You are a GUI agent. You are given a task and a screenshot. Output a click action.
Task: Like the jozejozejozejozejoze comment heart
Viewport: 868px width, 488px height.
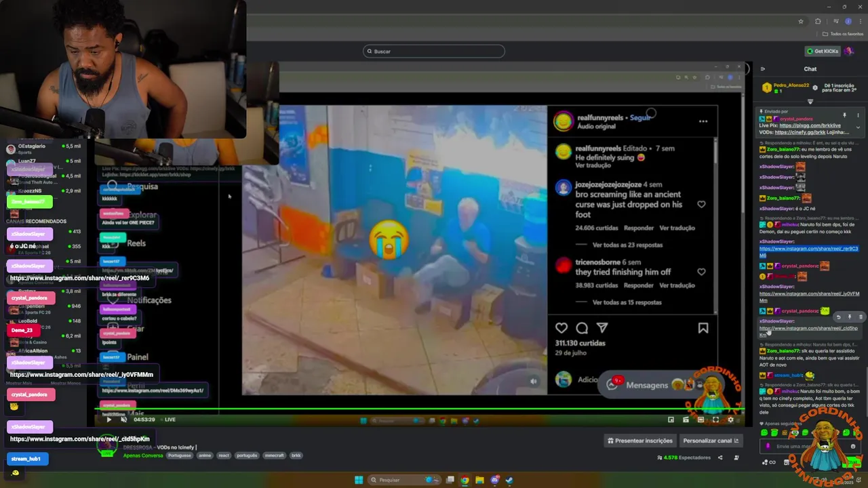click(x=701, y=204)
